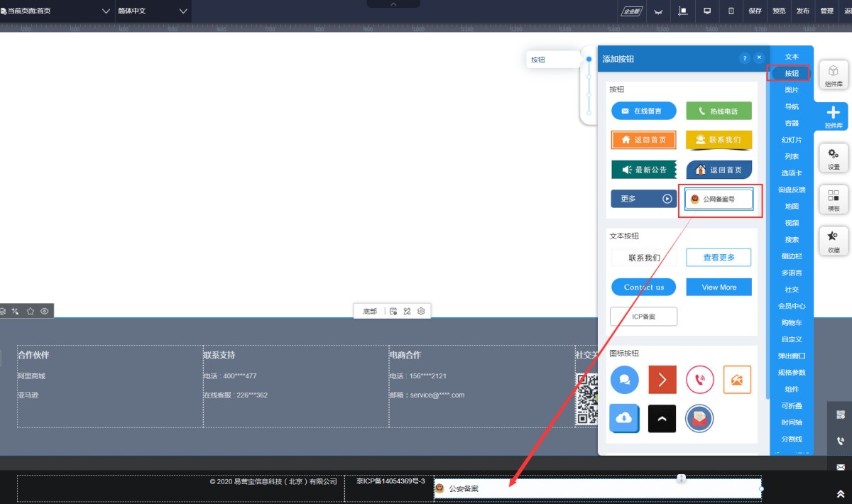Click the phone sidebar float icon
The height and width of the screenshot is (504, 852).
[841, 441]
